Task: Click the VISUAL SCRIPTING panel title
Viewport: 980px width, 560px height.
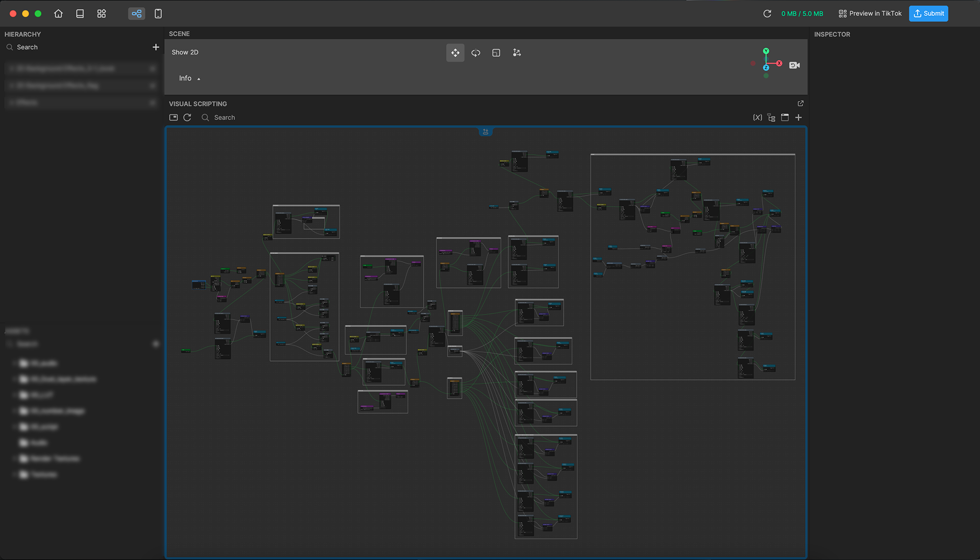Action: [x=198, y=104]
